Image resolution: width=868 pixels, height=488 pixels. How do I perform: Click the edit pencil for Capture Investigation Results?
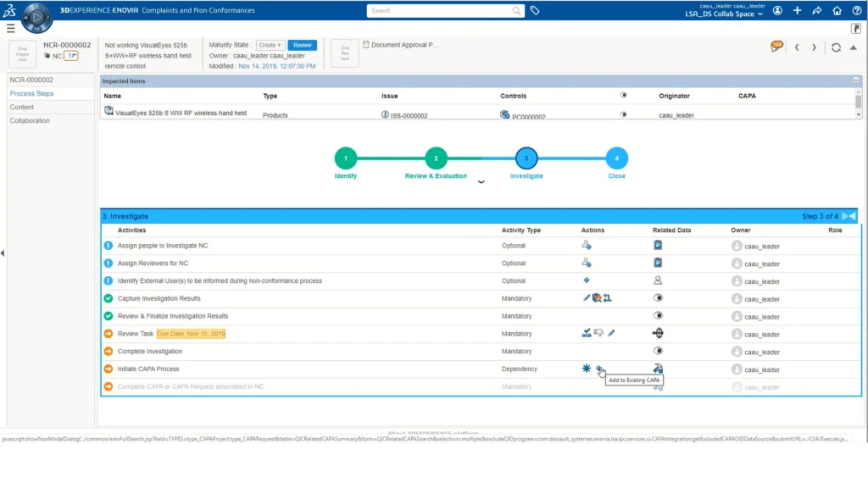(x=587, y=298)
